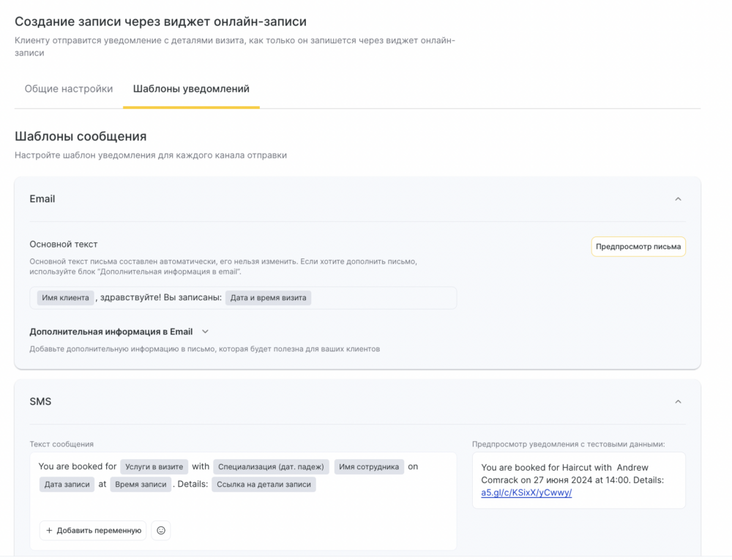This screenshot has width=732, height=560.
Task: Select the Дата записи variable tag
Action: [67, 485]
